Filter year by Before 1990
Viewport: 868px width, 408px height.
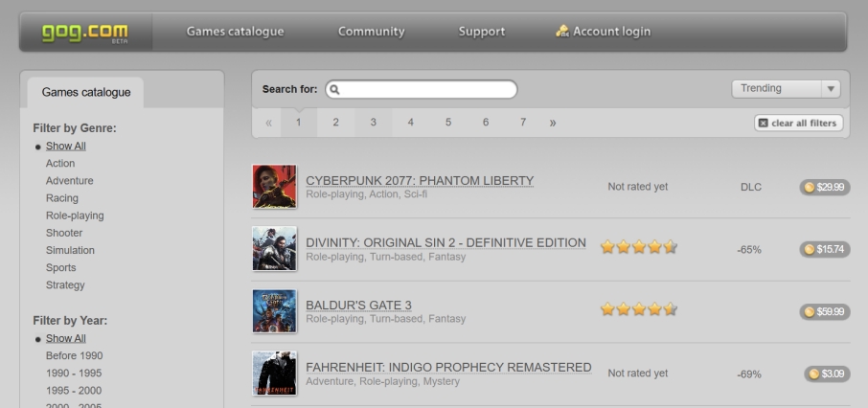[x=74, y=356]
